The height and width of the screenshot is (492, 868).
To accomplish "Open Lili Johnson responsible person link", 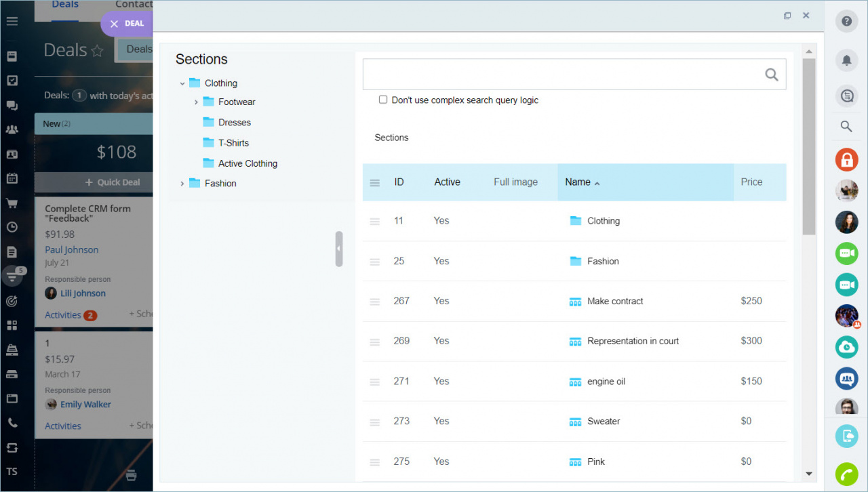I will (83, 293).
